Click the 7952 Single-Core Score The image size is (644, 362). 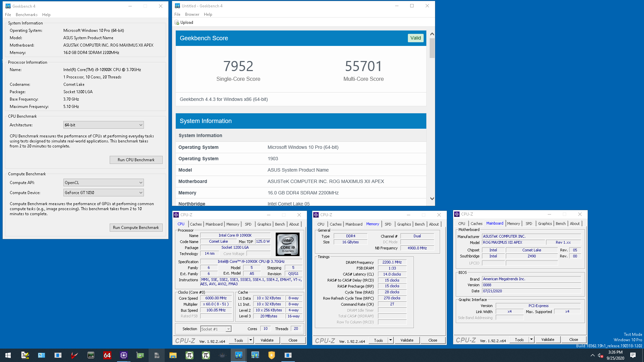point(238,66)
